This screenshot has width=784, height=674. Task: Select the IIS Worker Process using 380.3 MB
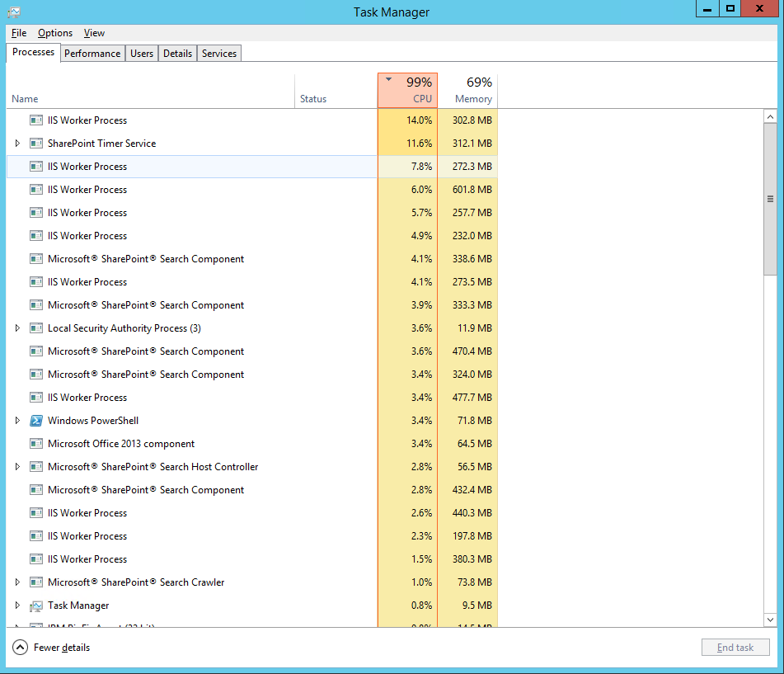coord(252,559)
